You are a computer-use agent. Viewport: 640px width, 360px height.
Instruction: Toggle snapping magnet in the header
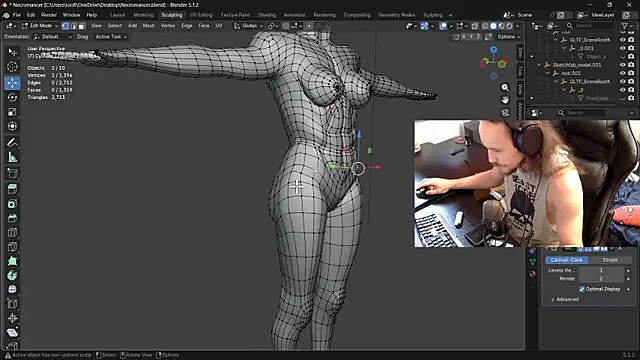[x=285, y=26]
